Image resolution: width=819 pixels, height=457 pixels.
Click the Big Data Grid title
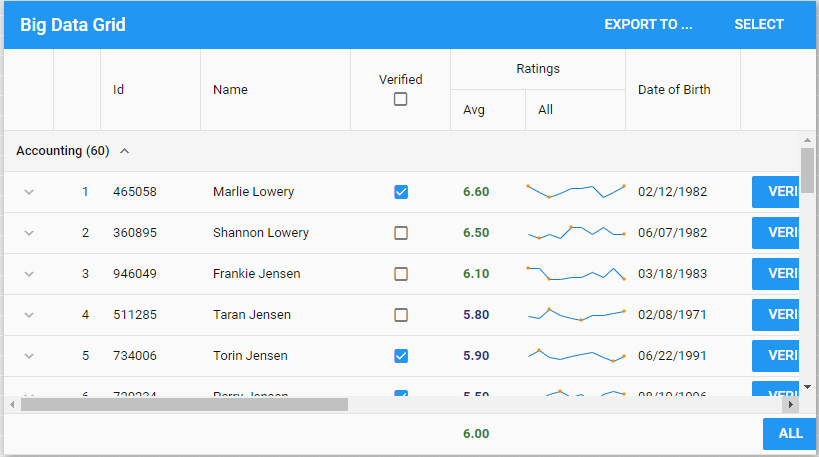click(73, 25)
